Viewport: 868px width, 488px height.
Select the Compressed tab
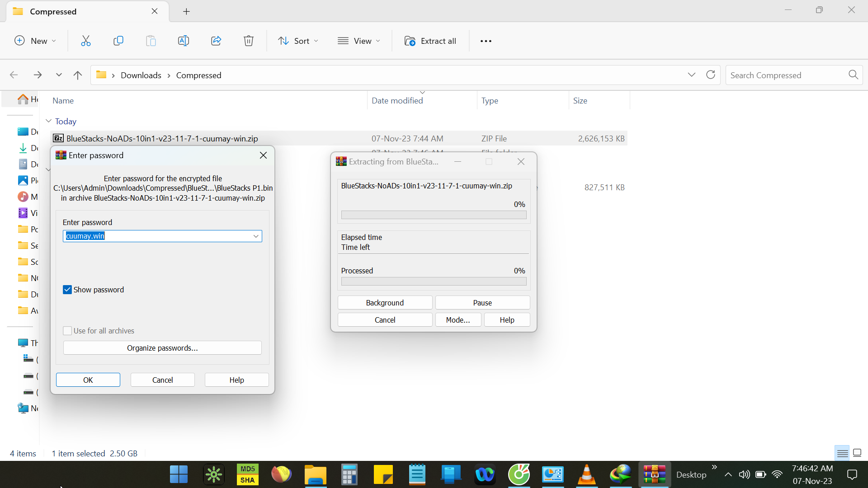tap(88, 11)
